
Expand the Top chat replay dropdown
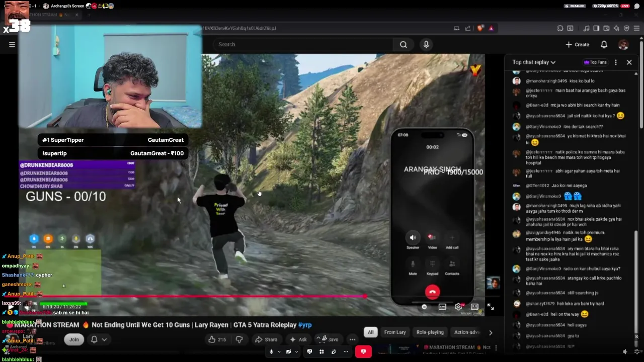[x=534, y=62]
